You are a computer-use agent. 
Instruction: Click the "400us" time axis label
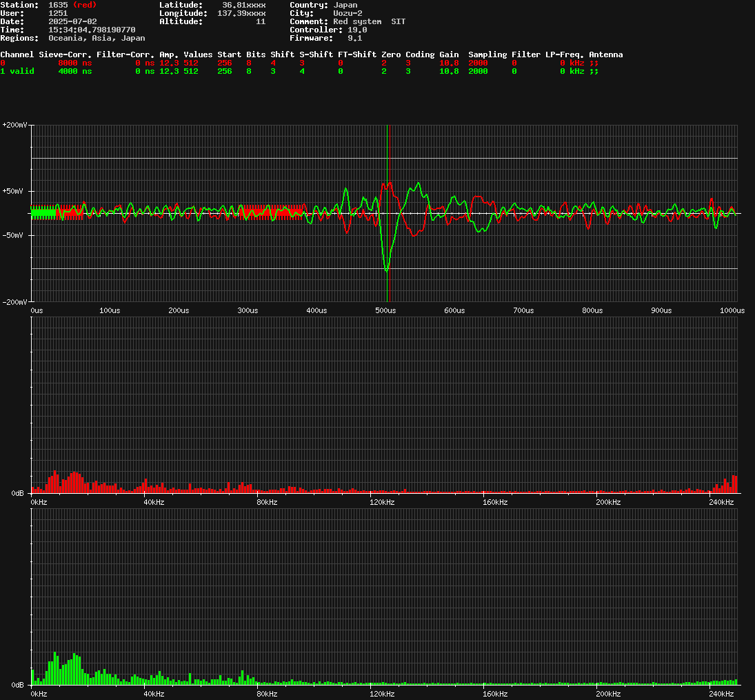(x=317, y=310)
